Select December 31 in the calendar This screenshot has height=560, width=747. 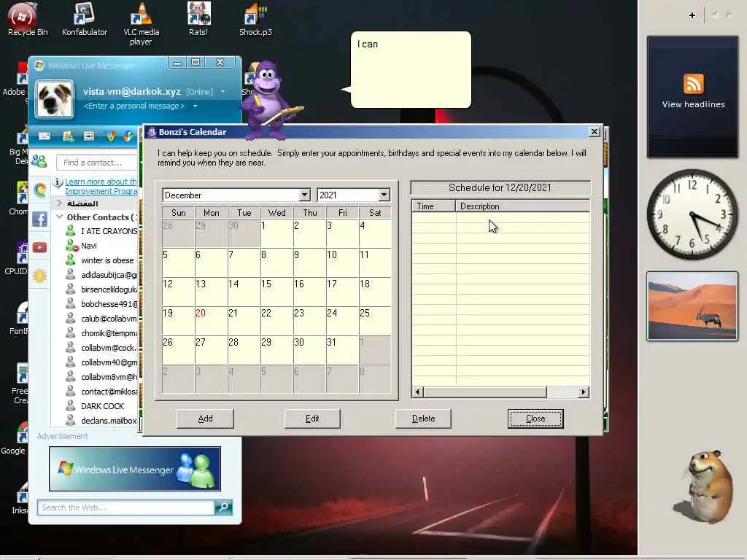click(342, 350)
